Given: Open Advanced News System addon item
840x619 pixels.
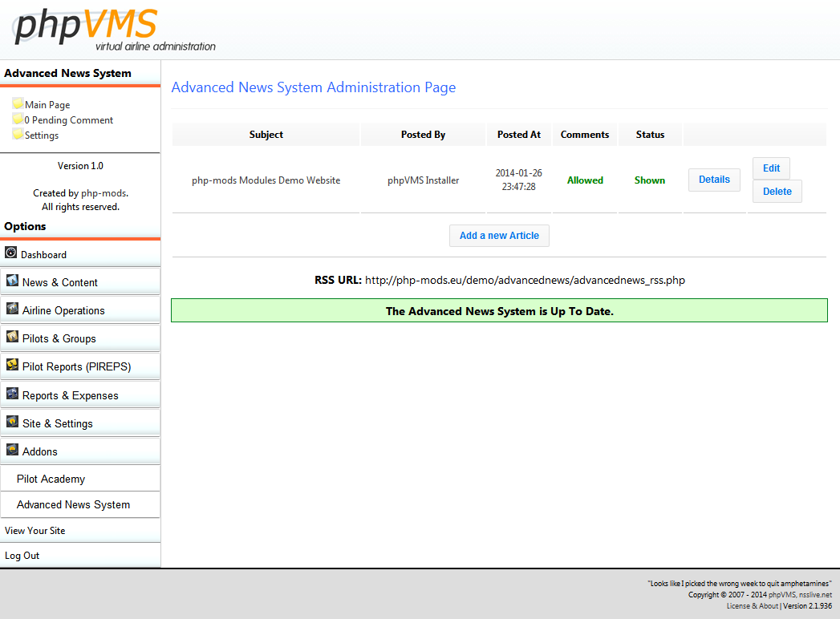Looking at the screenshot, I should [80, 504].
